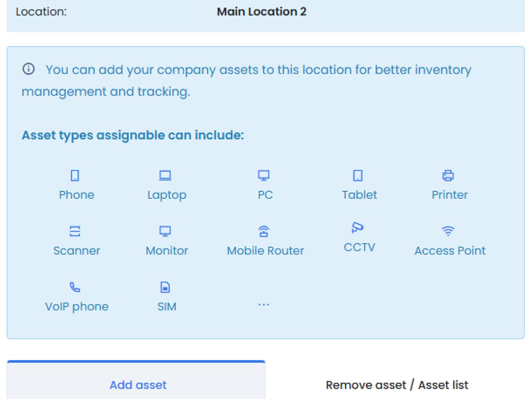Viewport: 532px width, 399px height.
Task: Click the Printer asset icon
Action: tap(448, 176)
